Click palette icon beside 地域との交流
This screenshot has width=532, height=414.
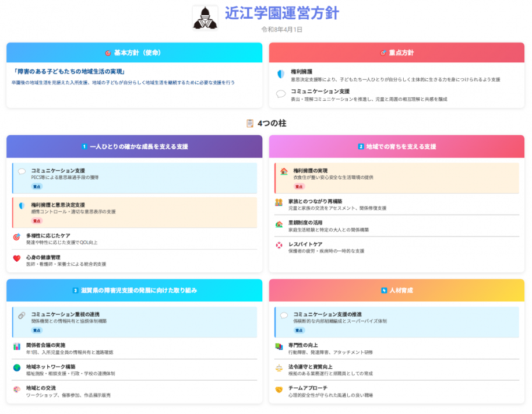pyautogui.click(x=17, y=389)
